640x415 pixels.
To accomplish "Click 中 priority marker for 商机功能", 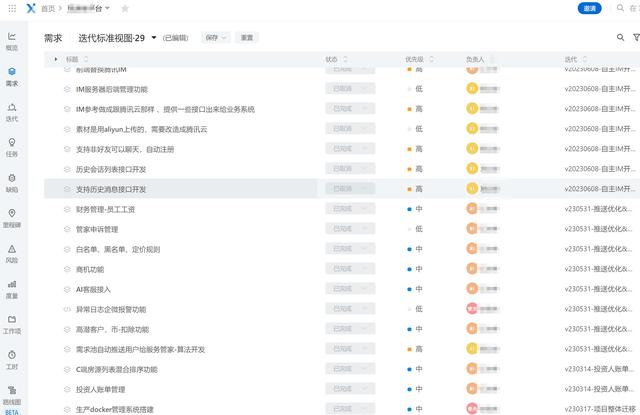I will 415,269.
